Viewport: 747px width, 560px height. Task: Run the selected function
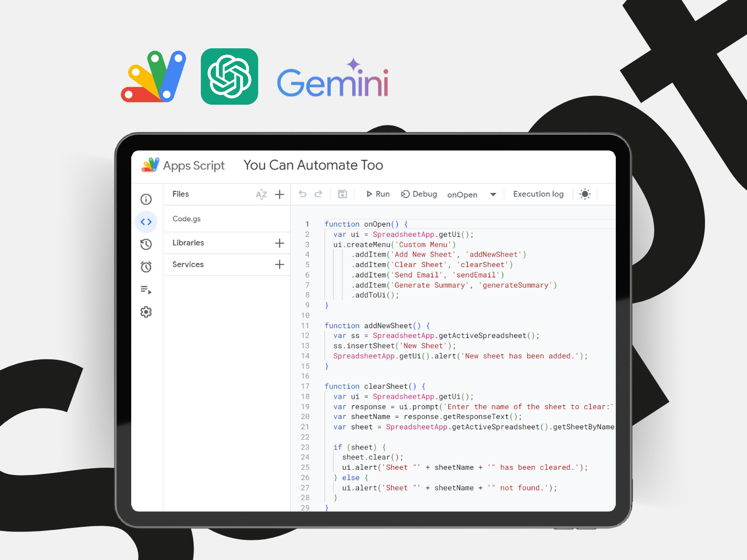378,194
